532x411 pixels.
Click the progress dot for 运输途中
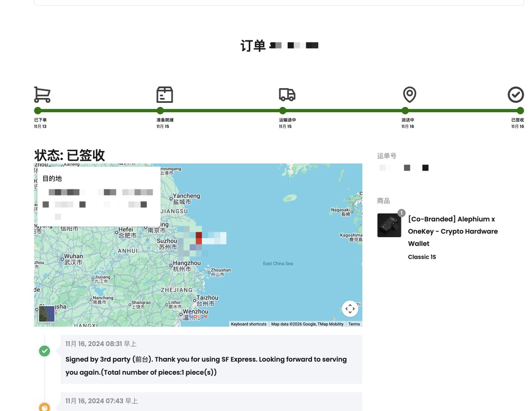(x=283, y=110)
